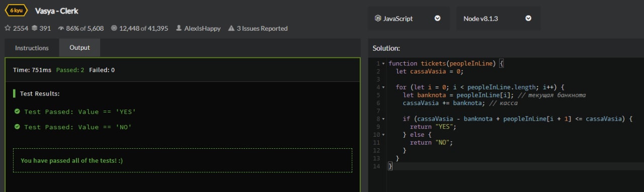Click the satisfaction rating icon beside 86%
This screenshot has width=644, height=192.
click(61, 29)
